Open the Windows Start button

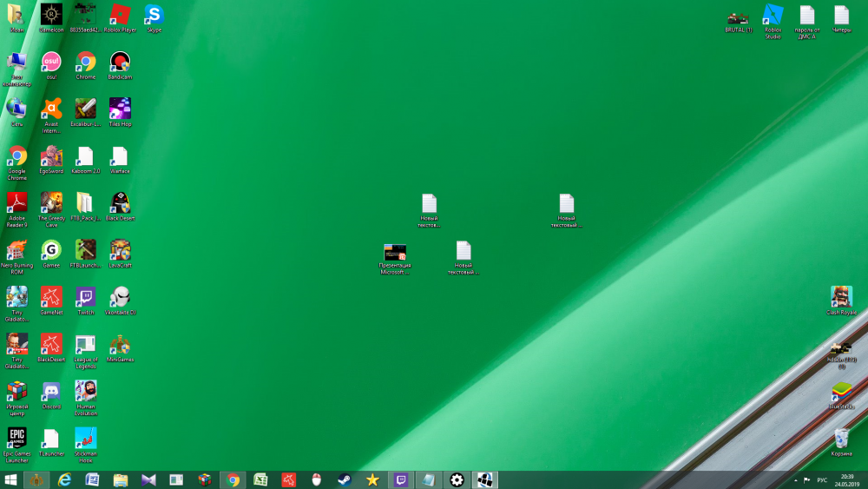(x=11, y=479)
